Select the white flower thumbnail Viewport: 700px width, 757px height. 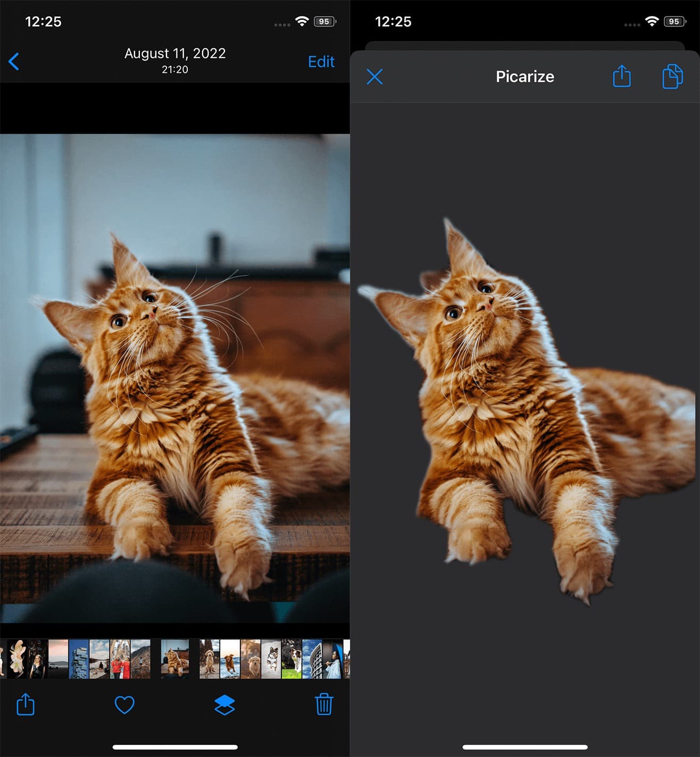[x=18, y=659]
